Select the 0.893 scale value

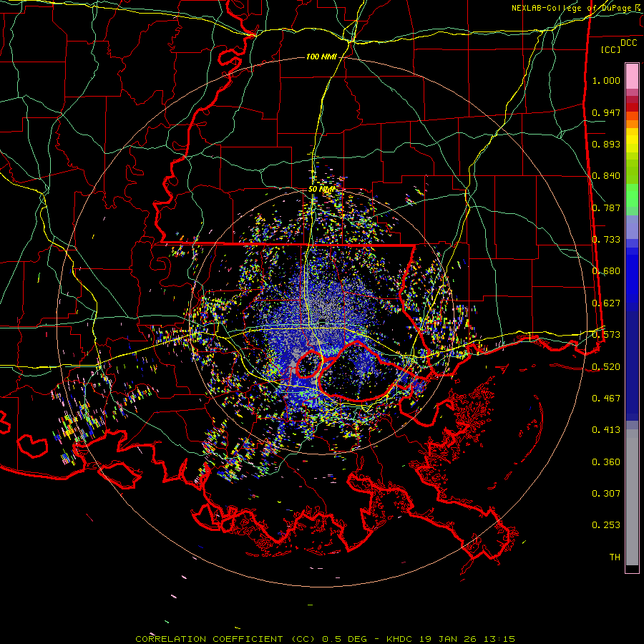[606, 144]
